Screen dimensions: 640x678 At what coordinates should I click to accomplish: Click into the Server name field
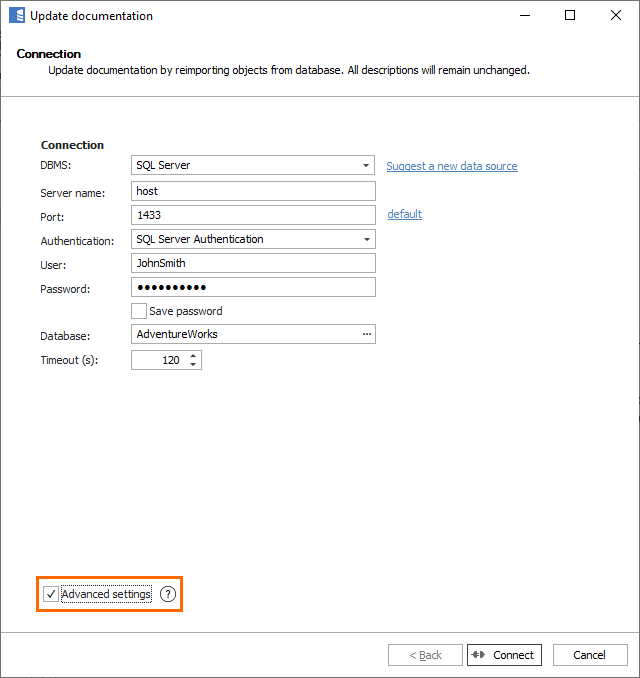click(252, 191)
